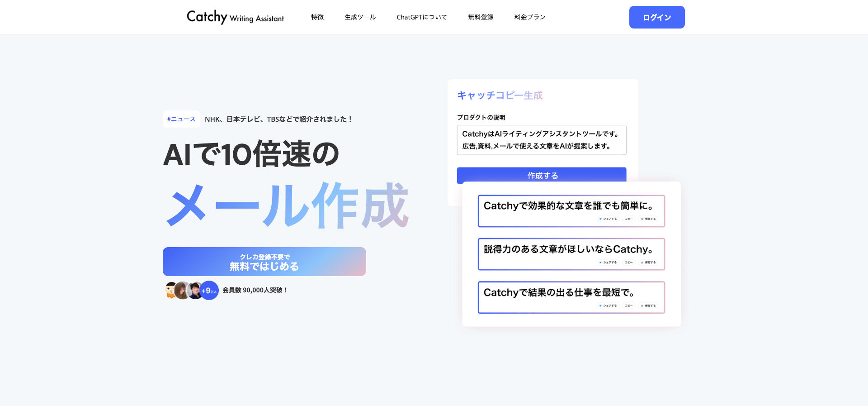Open the 特徴 menu item
868x406 pixels.
click(317, 17)
